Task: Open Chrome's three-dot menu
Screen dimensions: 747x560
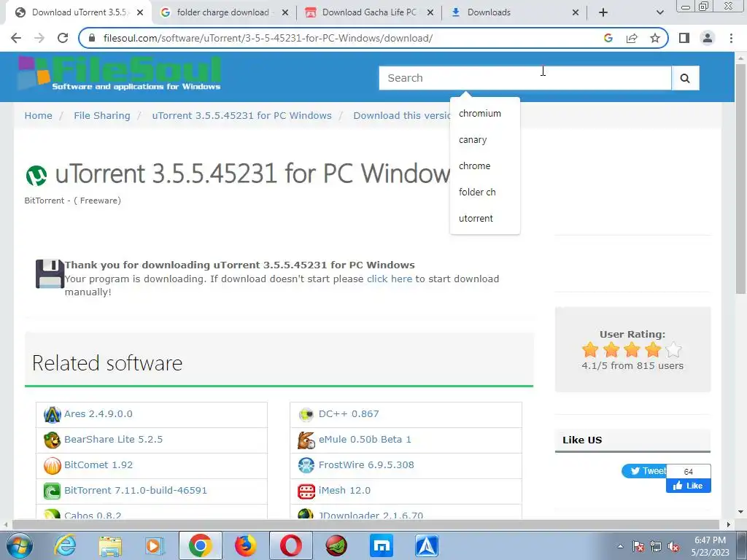Action: [731, 38]
